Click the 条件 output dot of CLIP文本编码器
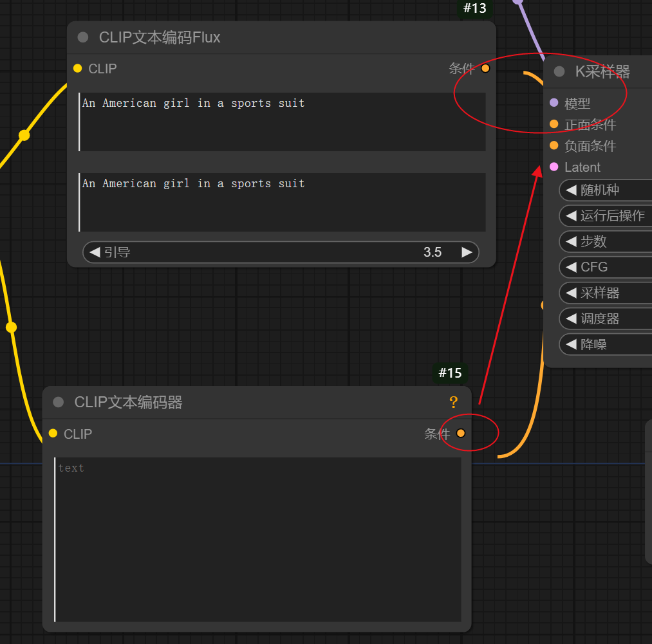This screenshot has height=644, width=652. 461,433
